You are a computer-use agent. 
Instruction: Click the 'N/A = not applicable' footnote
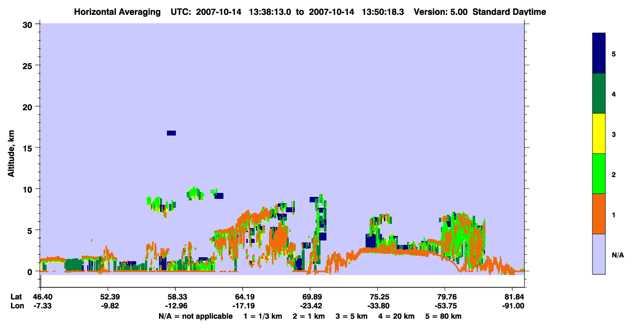195,316
